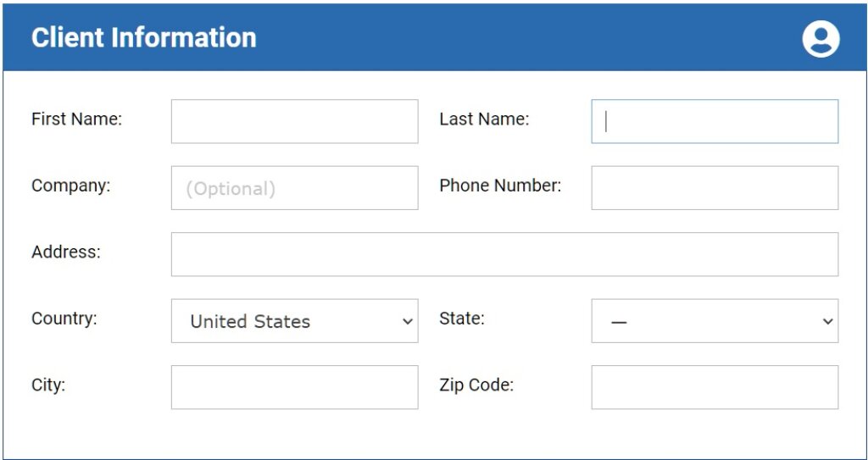The image size is (868, 460).
Task: Click the Client Information header title
Action: click(x=144, y=37)
